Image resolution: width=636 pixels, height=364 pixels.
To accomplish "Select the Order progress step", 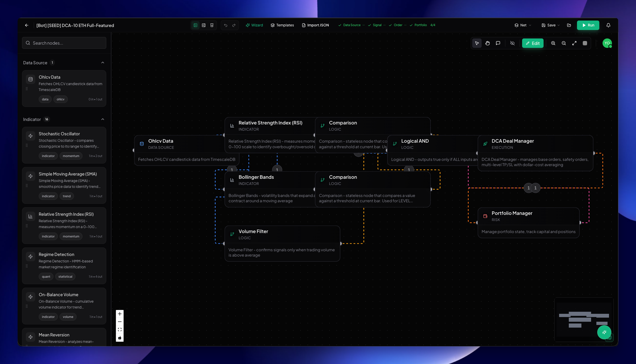I will click(x=396, y=25).
